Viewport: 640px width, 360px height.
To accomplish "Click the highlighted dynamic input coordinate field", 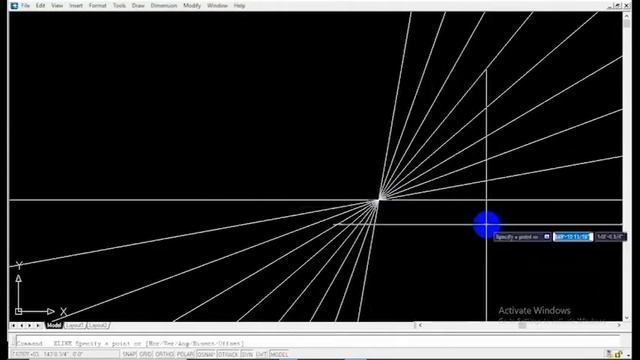I will click(x=573, y=237).
